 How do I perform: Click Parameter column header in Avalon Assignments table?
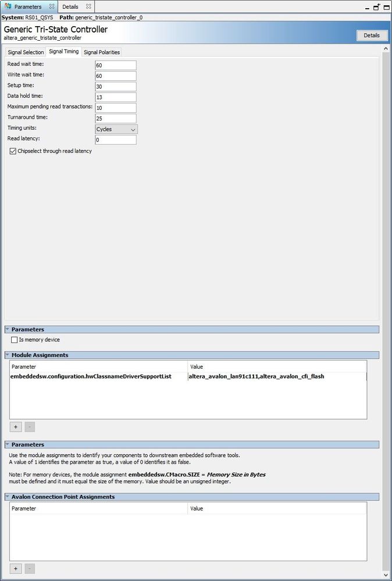[x=98, y=508]
